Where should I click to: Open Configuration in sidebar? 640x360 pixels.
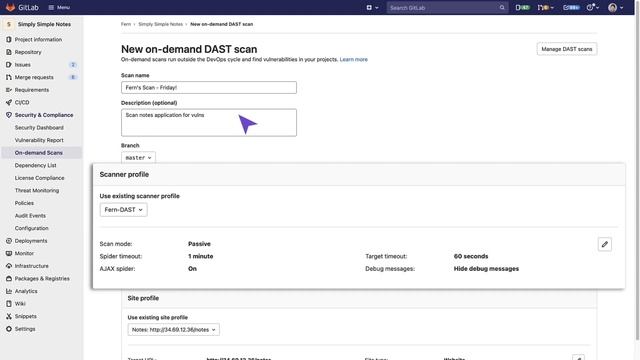coord(31,228)
